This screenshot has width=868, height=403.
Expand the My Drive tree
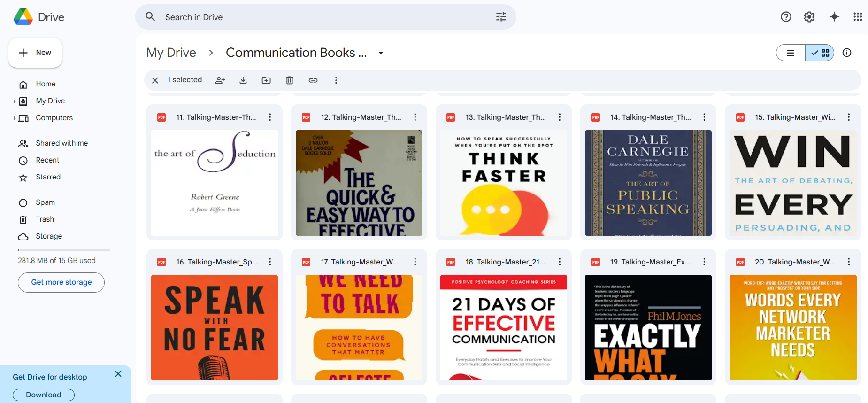pyautogui.click(x=15, y=101)
